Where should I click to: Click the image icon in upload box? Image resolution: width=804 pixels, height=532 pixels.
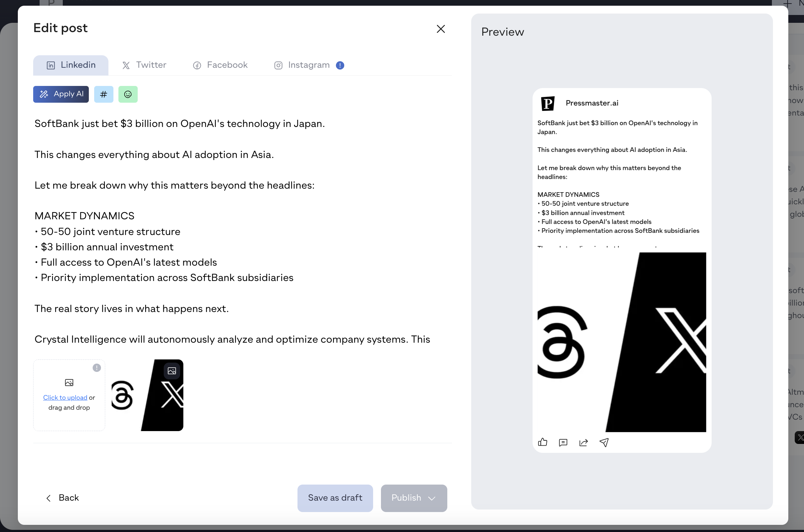pyautogui.click(x=69, y=383)
